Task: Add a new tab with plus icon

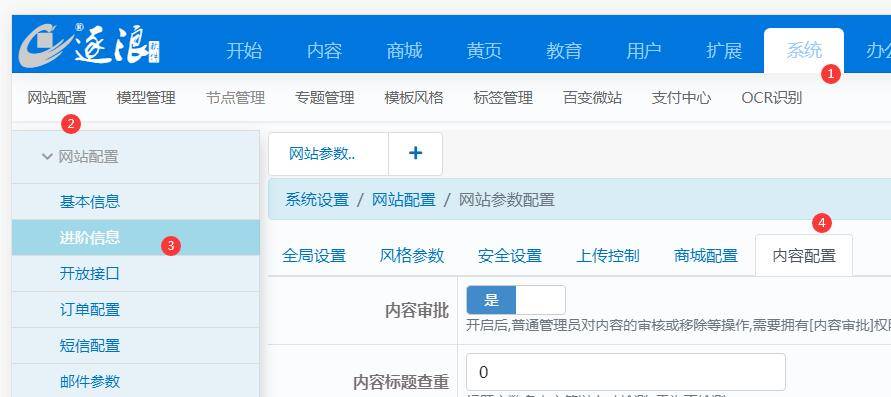Action: [415, 154]
